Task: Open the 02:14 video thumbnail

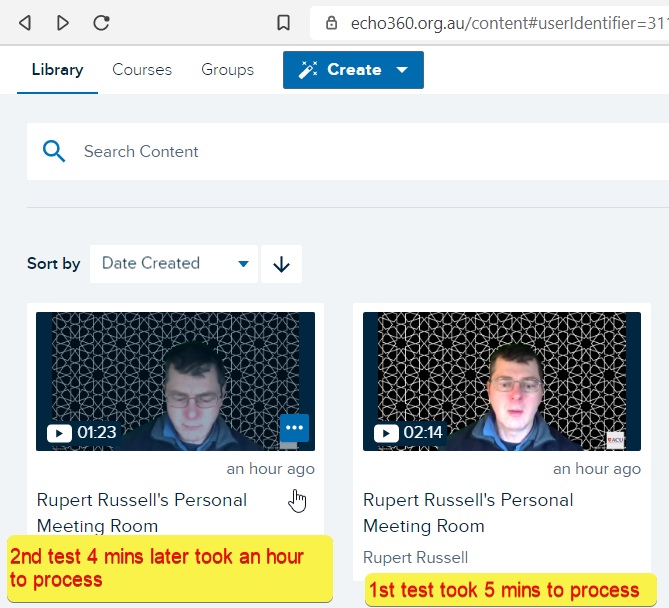Action: [502, 381]
